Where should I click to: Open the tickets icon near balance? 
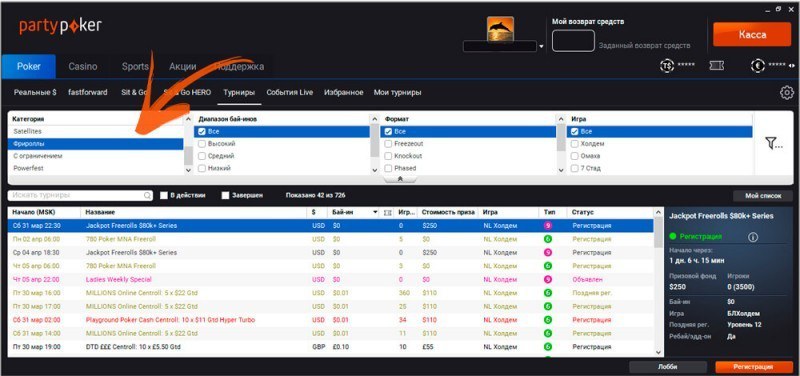[716, 65]
